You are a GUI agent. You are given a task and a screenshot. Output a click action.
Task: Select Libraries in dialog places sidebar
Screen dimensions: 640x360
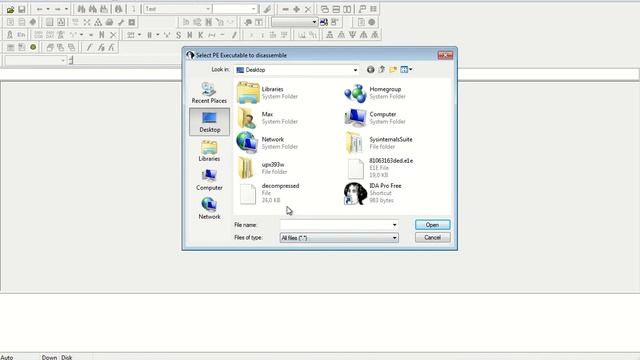pyautogui.click(x=209, y=151)
